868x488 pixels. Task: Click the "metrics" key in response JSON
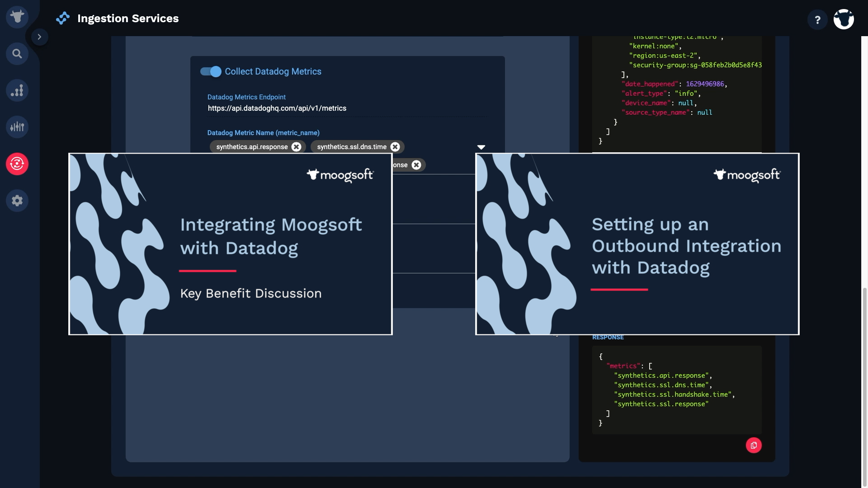point(623,366)
